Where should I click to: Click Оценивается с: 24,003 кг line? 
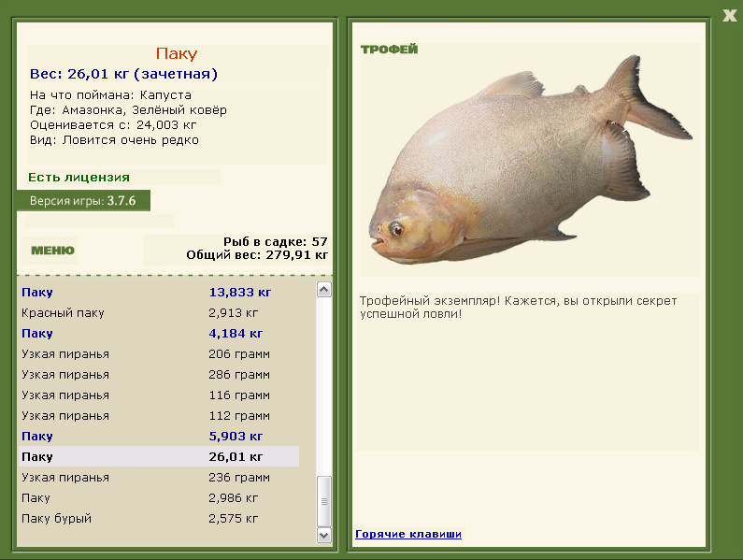coord(113,125)
